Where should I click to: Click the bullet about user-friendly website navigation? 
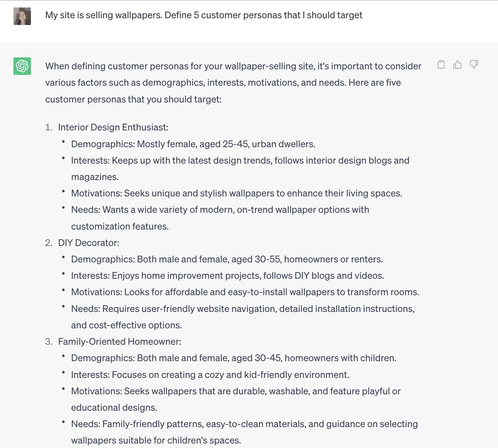coord(243,309)
